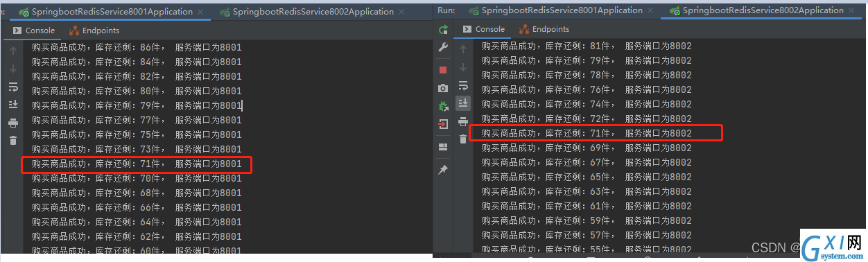Click 79件 log line on port 8002

coord(587,60)
